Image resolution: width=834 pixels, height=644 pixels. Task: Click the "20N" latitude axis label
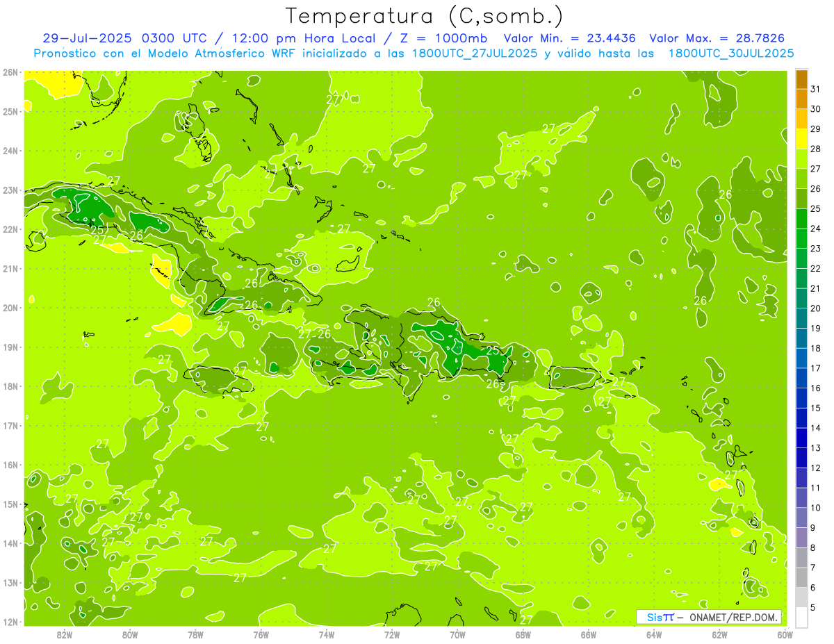pyautogui.click(x=10, y=308)
